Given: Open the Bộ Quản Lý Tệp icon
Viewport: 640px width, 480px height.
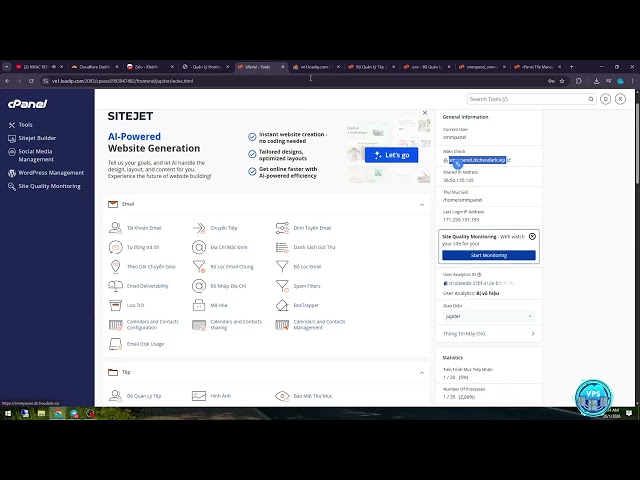Looking at the screenshot, I should [115, 396].
